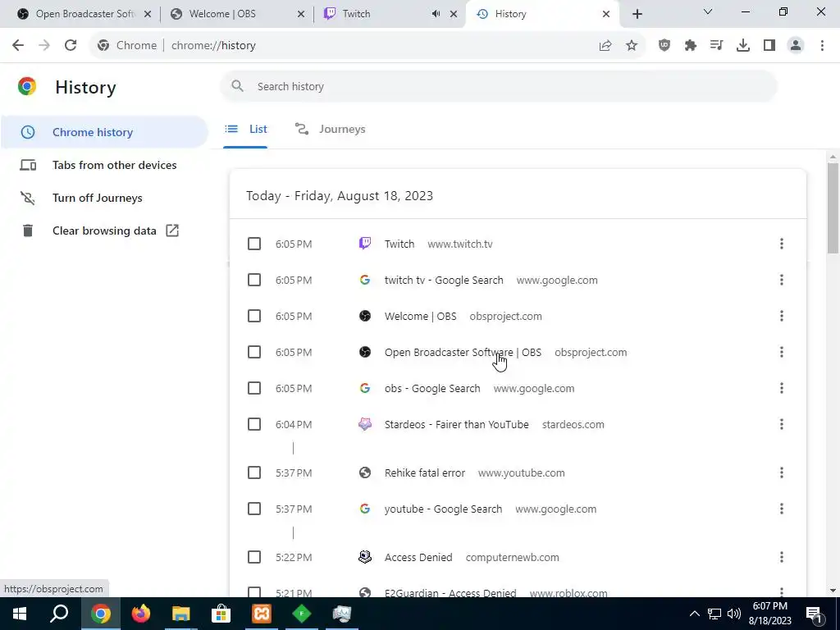Open actions menu for Stardeos entry

(x=782, y=424)
